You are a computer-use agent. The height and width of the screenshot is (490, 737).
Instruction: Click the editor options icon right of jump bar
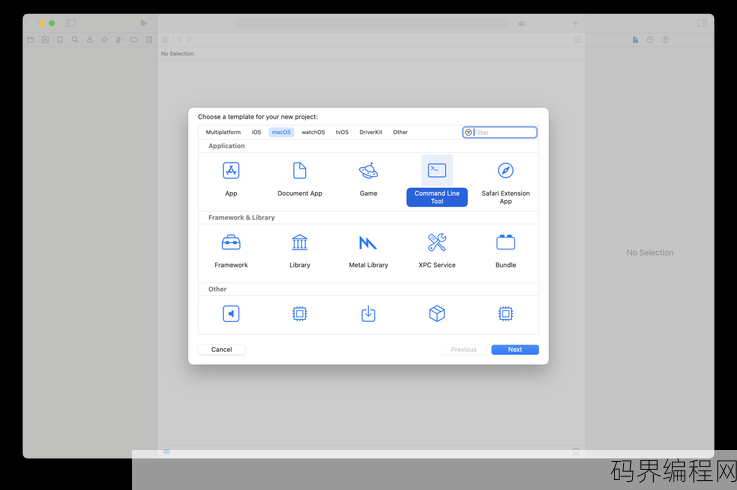(x=578, y=40)
